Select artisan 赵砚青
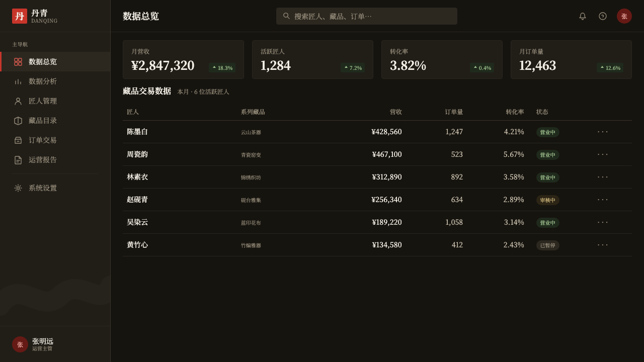 coord(137,200)
